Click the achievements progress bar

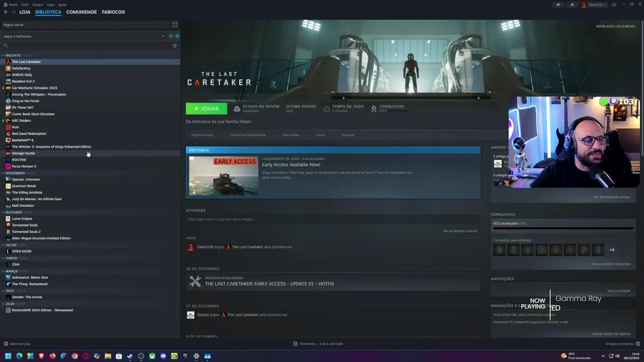pos(563,228)
